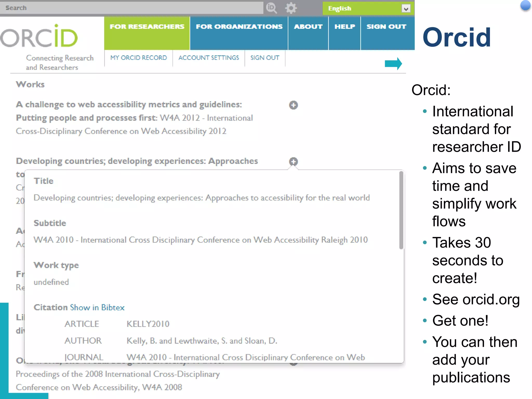Click the 'Works' section heading

(x=30, y=84)
